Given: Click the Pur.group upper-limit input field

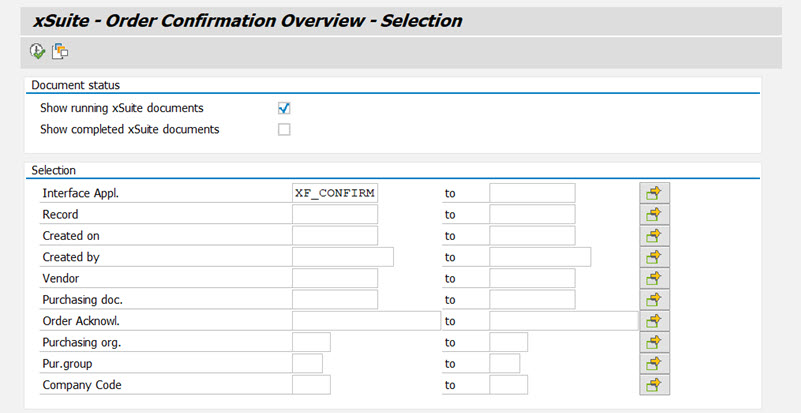Looking at the screenshot, I should tap(505, 363).
